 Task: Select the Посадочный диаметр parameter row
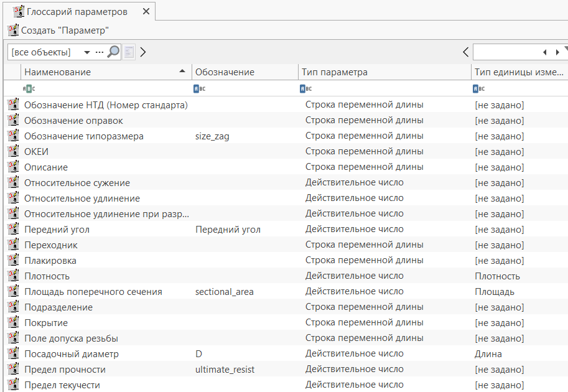[71, 354]
